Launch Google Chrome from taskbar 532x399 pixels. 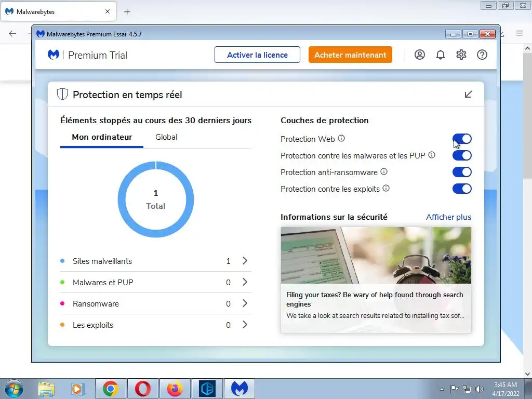[x=110, y=389]
